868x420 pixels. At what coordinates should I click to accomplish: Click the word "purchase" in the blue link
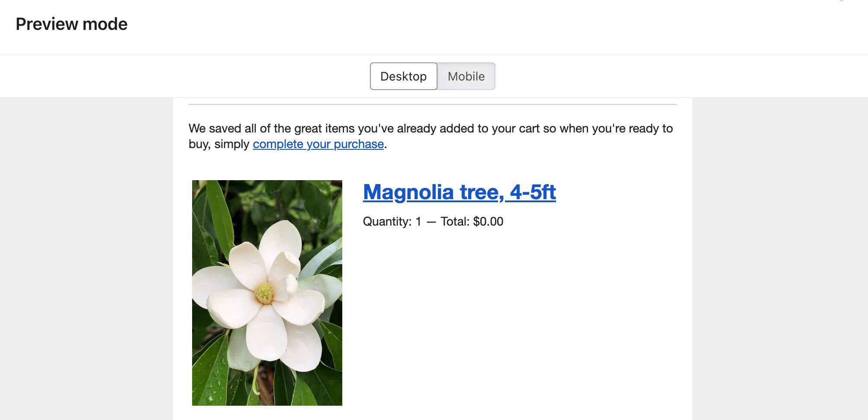tap(359, 144)
